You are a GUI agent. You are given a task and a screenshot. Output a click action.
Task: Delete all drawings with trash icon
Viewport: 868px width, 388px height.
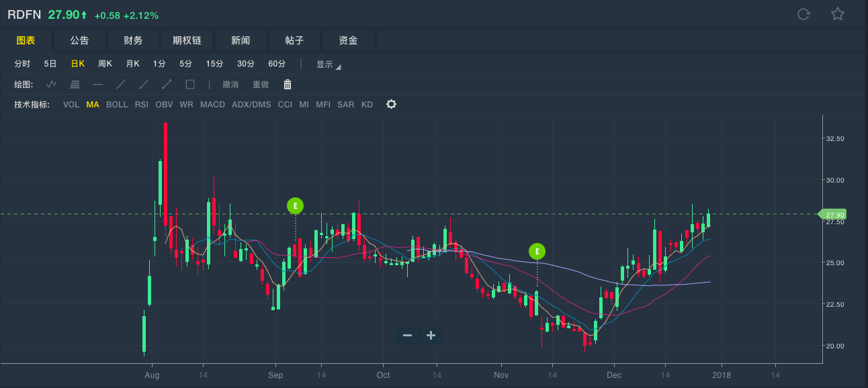288,85
